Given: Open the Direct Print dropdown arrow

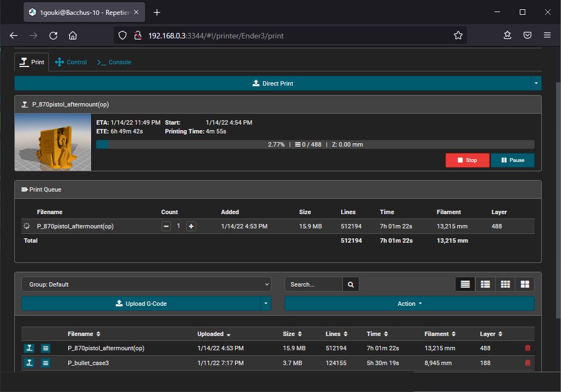Looking at the screenshot, I should pyautogui.click(x=536, y=83).
